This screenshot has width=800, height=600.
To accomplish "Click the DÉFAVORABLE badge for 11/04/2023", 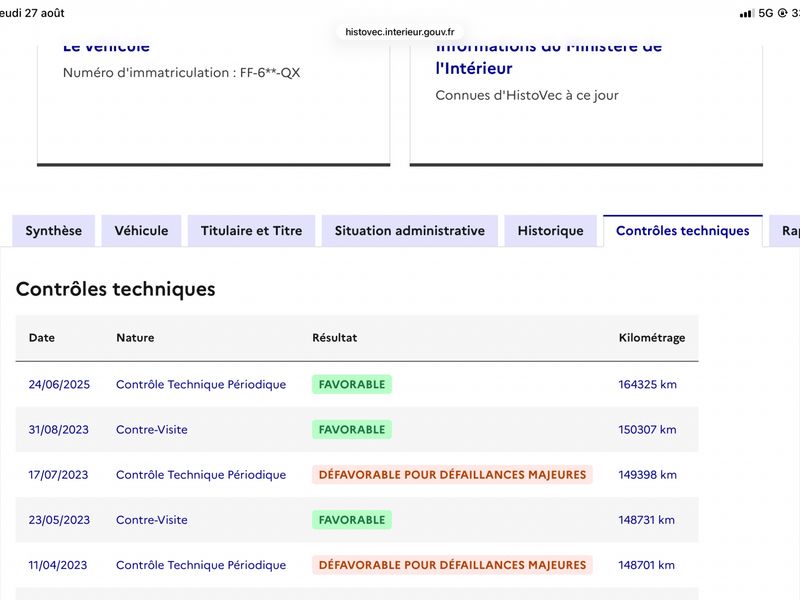I will coord(452,565).
